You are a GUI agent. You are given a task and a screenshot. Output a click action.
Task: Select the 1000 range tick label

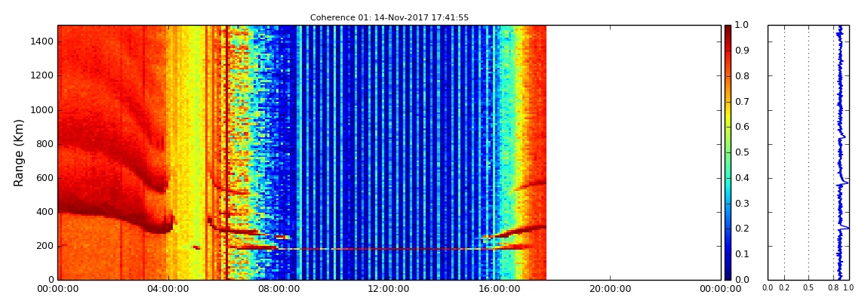click(42, 109)
